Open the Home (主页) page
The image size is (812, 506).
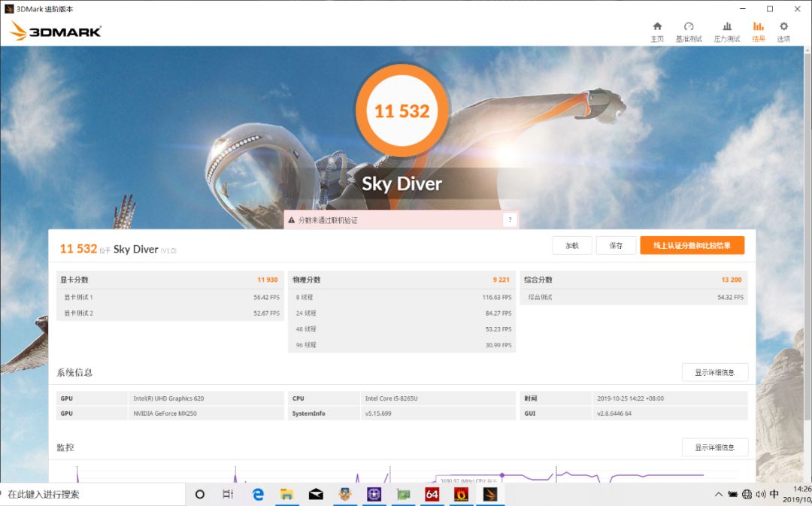click(657, 32)
